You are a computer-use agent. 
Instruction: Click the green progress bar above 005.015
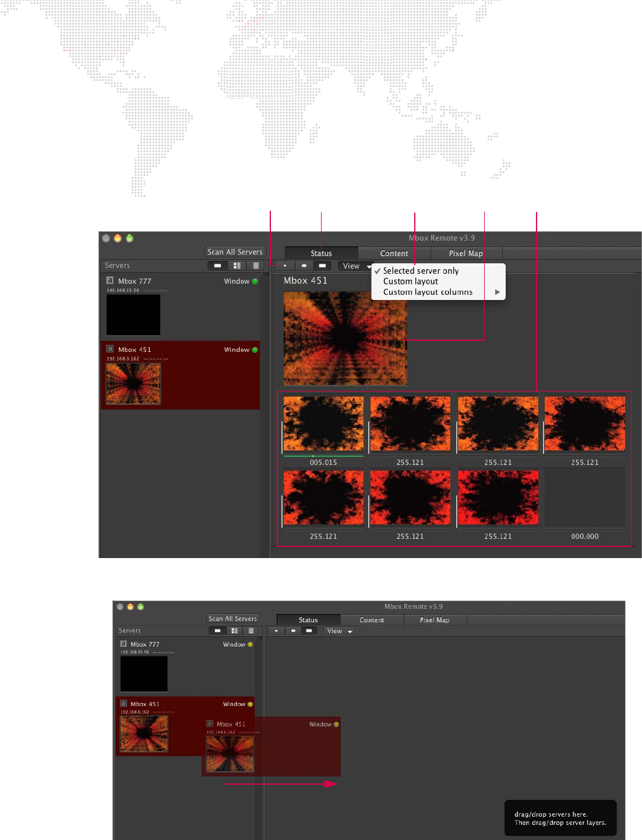point(323,456)
